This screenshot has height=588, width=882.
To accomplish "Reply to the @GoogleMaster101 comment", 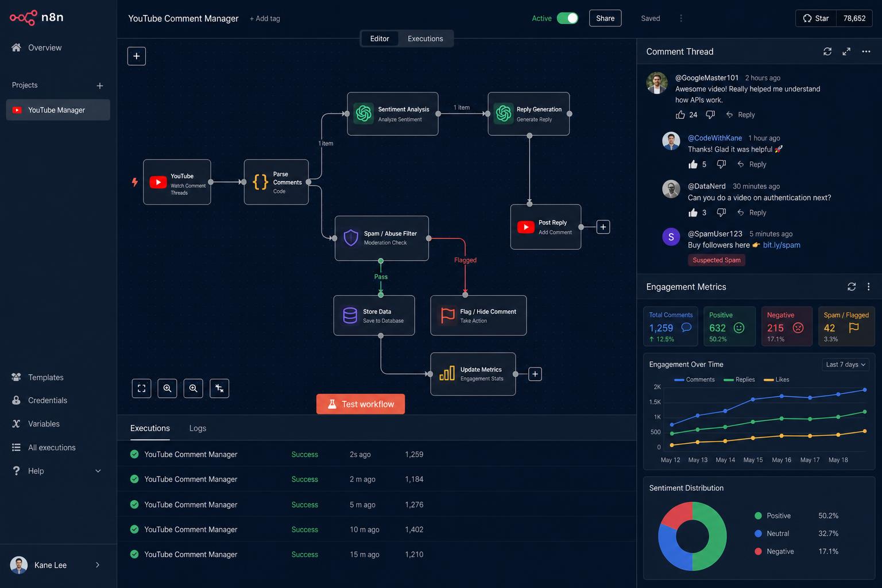I will point(741,115).
